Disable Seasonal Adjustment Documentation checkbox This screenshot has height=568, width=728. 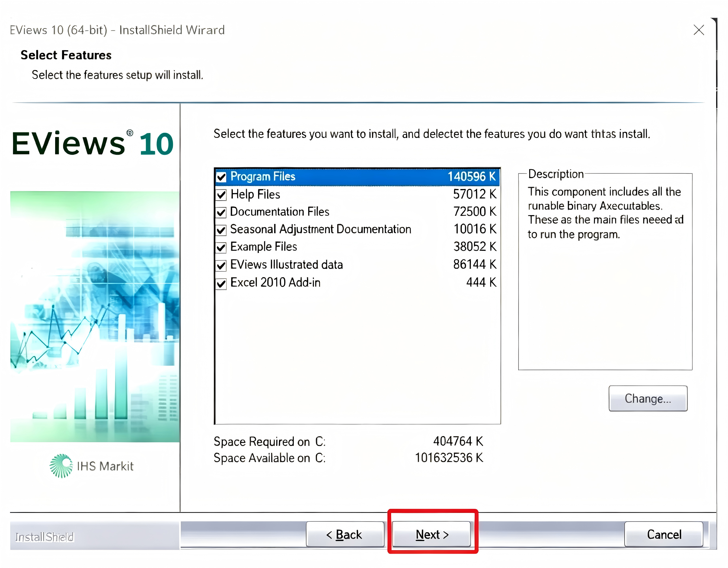click(x=221, y=230)
